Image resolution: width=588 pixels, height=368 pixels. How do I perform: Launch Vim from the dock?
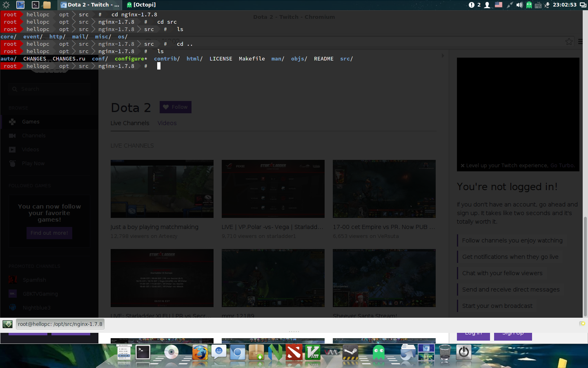coord(313,352)
